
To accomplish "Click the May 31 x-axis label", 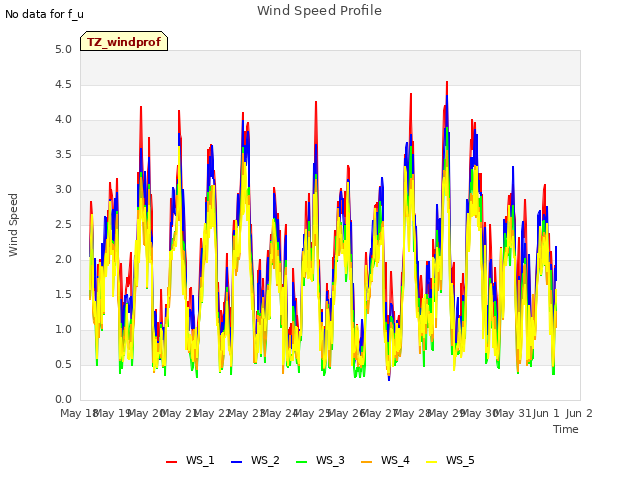I will (512, 413).
